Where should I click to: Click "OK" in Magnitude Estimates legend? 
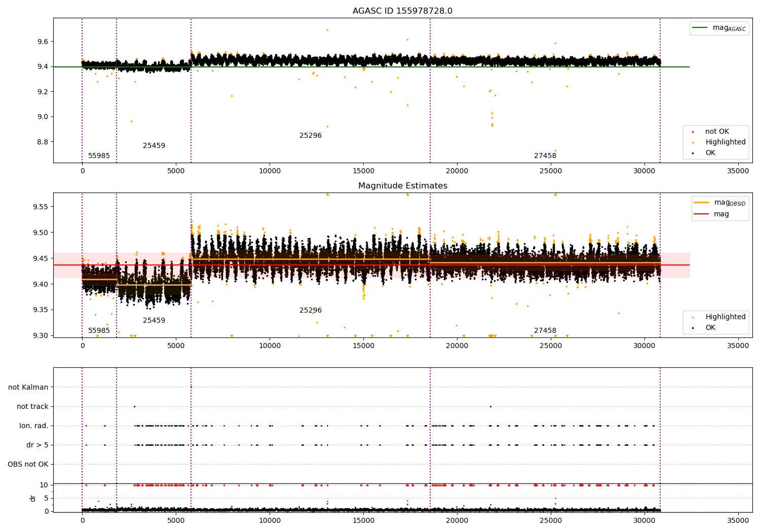(x=704, y=328)
